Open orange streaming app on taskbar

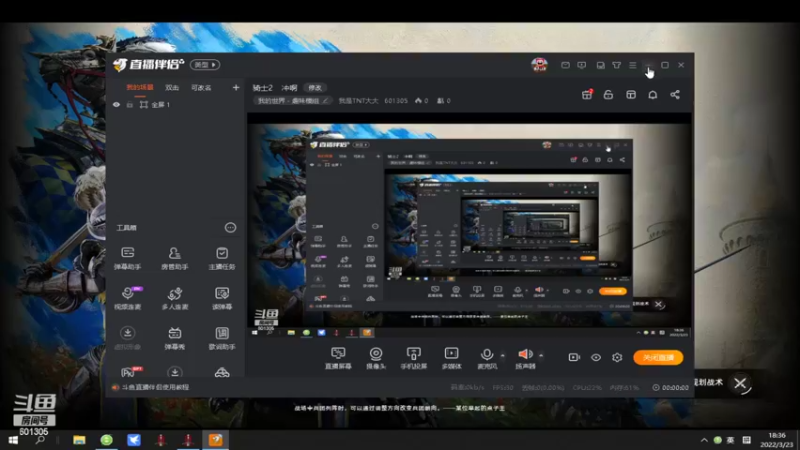tap(216, 440)
